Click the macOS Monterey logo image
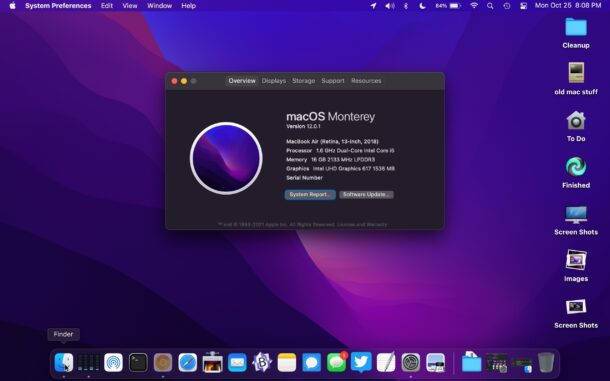 [226, 158]
